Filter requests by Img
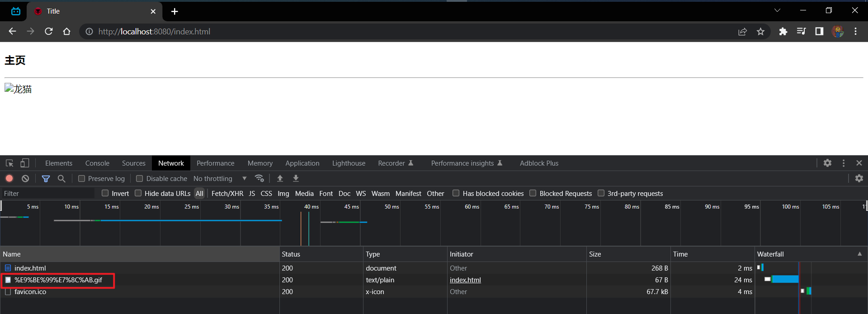Screen dimensions: 868x314 pos(283,194)
